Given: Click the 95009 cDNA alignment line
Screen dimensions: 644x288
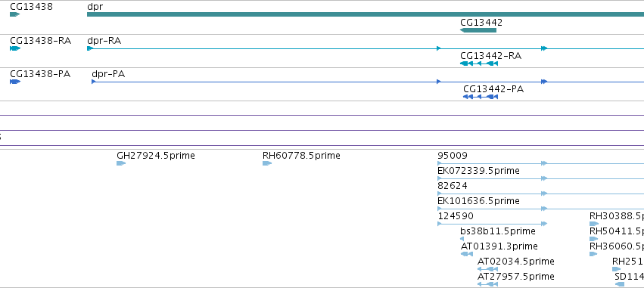Looking at the screenshot, I should tap(540, 163).
